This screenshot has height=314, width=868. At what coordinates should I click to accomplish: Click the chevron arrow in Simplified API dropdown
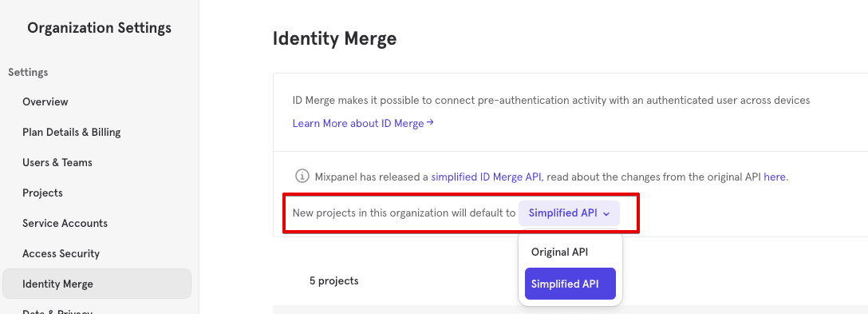(x=606, y=214)
